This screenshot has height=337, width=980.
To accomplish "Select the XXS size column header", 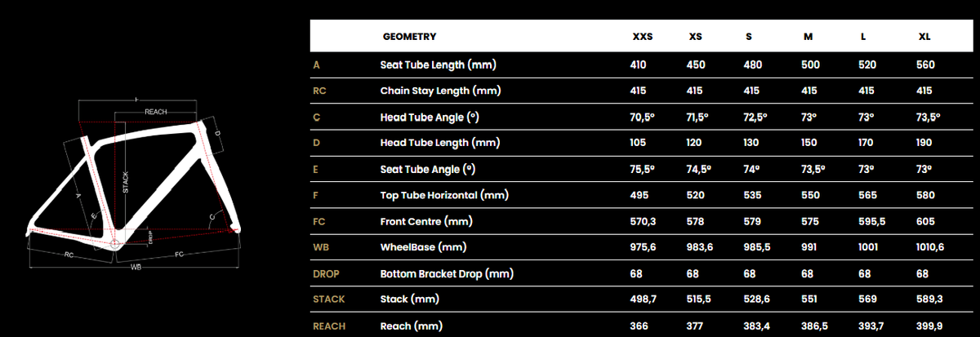I will coord(643,37).
